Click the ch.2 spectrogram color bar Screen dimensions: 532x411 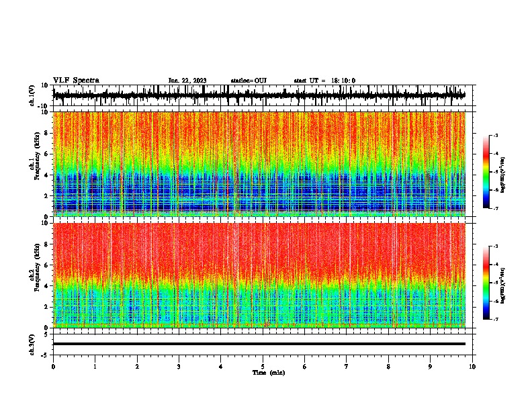[486, 283]
